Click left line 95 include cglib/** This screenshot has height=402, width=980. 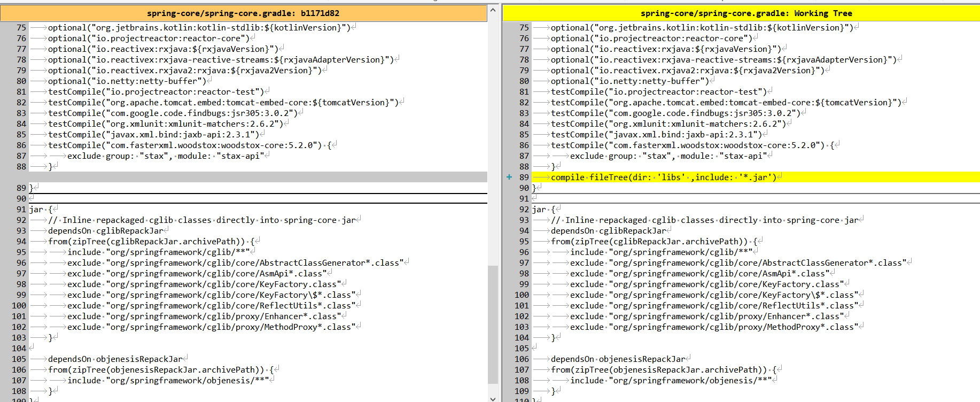[159, 252]
